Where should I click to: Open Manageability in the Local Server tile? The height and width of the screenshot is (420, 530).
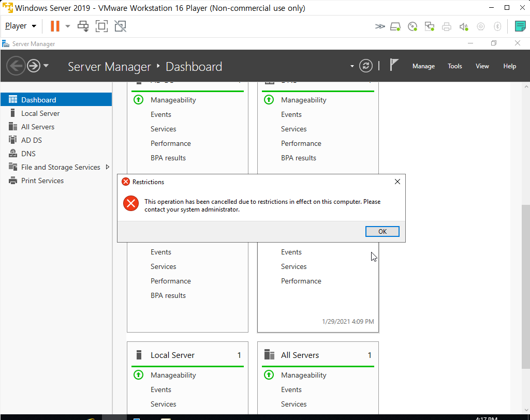tap(173, 375)
